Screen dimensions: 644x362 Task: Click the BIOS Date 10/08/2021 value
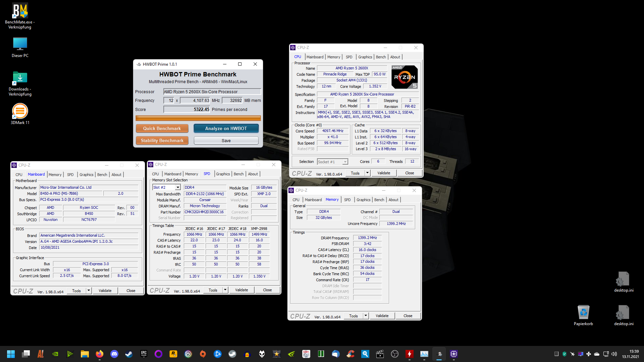pos(89,247)
